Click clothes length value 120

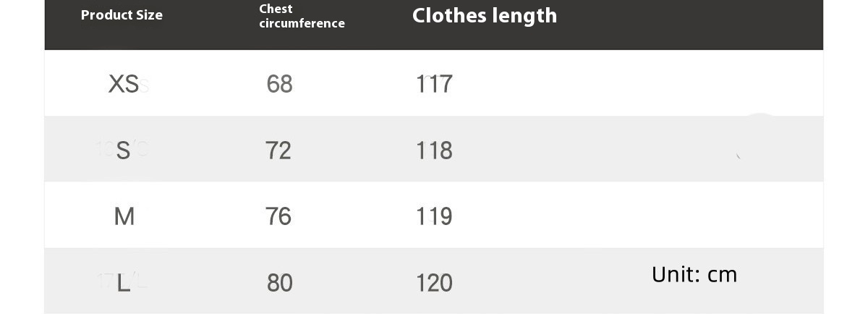tap(434, 283)
